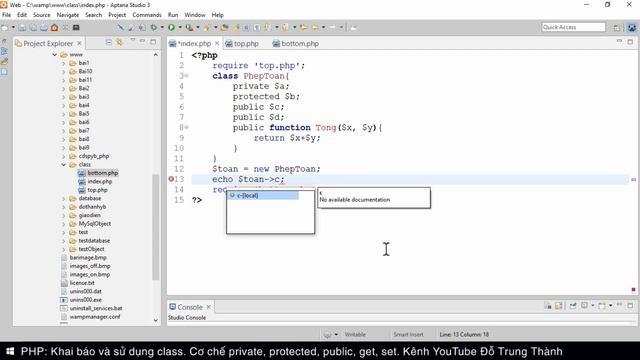640x360 pixels.
Task: Switch to the top.php editor tab
Action: tap(242, 43)
